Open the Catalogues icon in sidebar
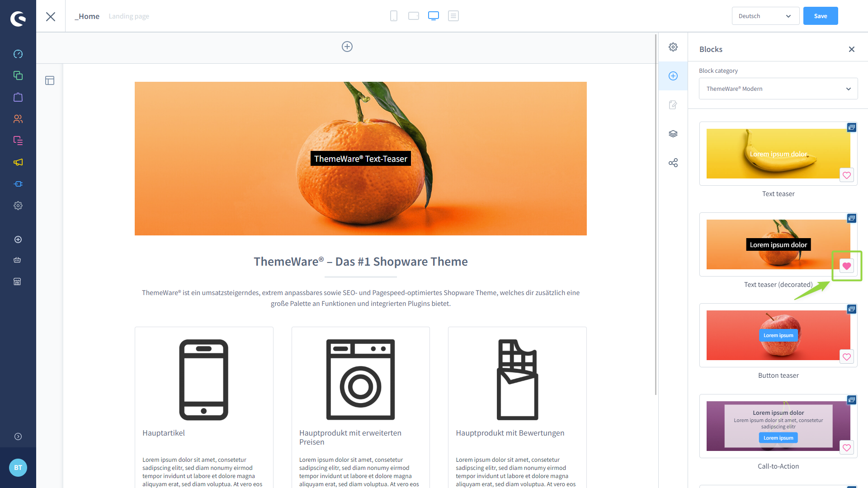This screenshot has height=488, width=868. (x=18, y=75)
